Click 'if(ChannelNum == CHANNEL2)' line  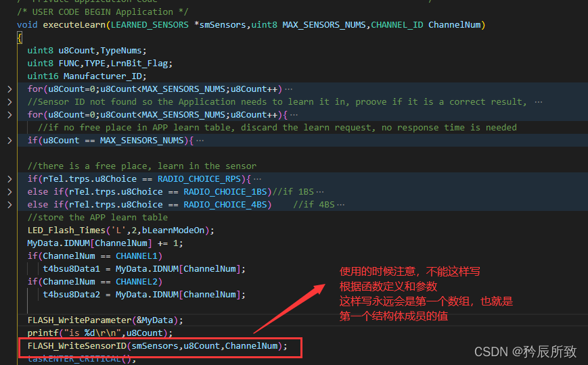(95, 281)
